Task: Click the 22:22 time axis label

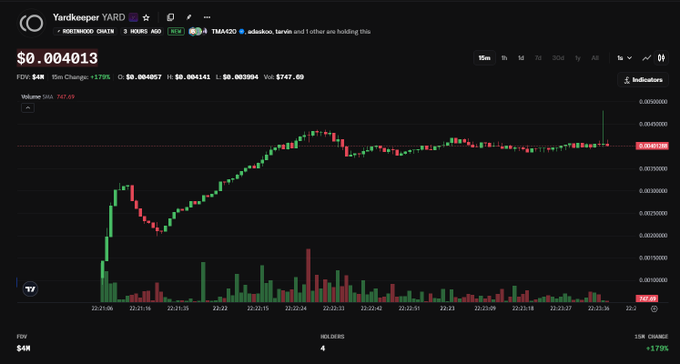Action: point(220,308)
